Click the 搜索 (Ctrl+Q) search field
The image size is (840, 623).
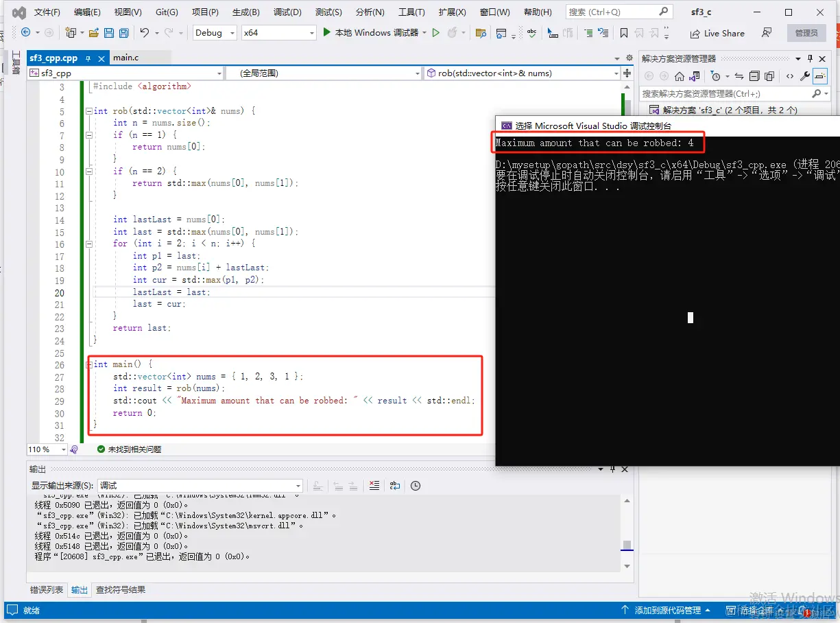619,12
